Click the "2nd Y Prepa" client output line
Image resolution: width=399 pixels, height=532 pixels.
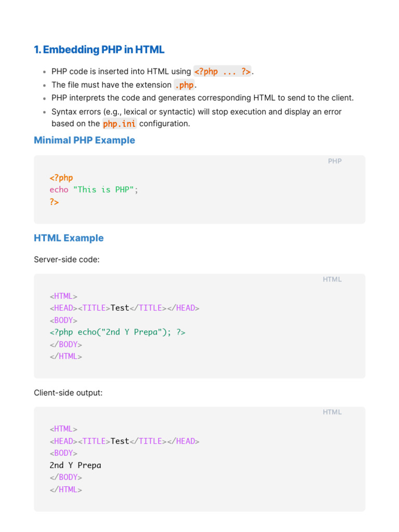pos(75,465)
